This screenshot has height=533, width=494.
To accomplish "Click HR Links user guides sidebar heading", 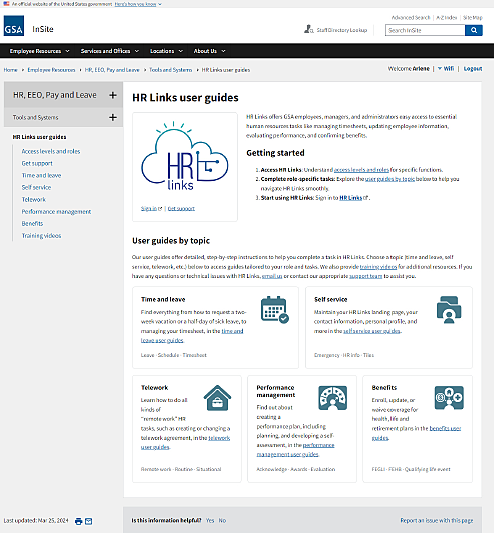I will (39, 137).
